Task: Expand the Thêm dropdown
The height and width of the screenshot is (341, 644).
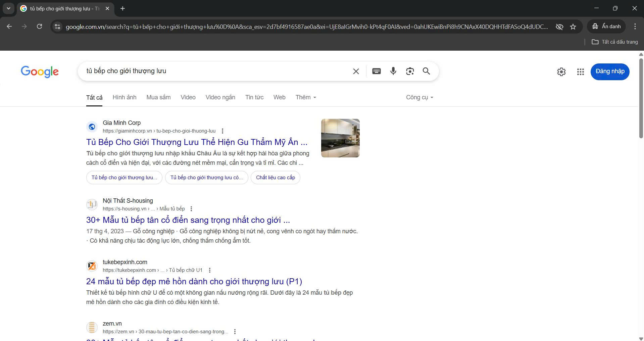Action: coord(306,97)
